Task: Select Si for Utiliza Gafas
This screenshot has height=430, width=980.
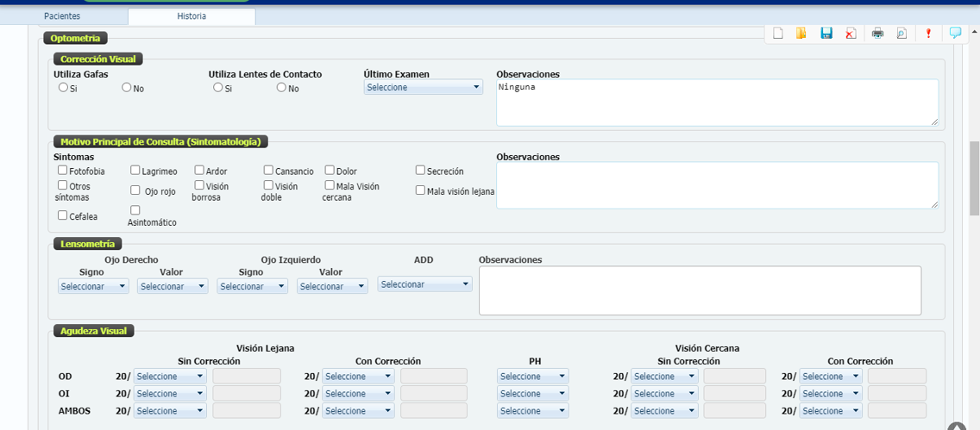Action: [63, 88]
